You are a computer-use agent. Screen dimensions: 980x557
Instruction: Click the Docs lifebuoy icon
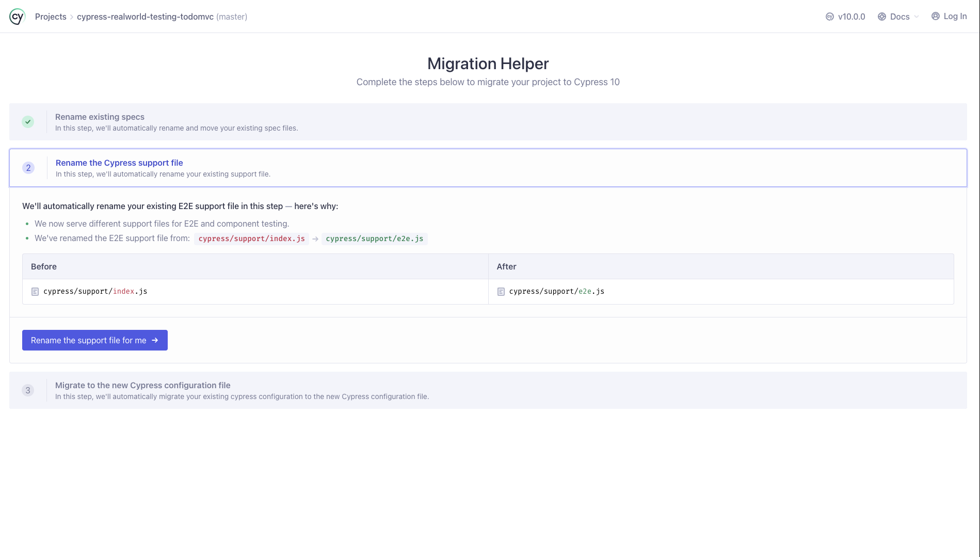882,17
